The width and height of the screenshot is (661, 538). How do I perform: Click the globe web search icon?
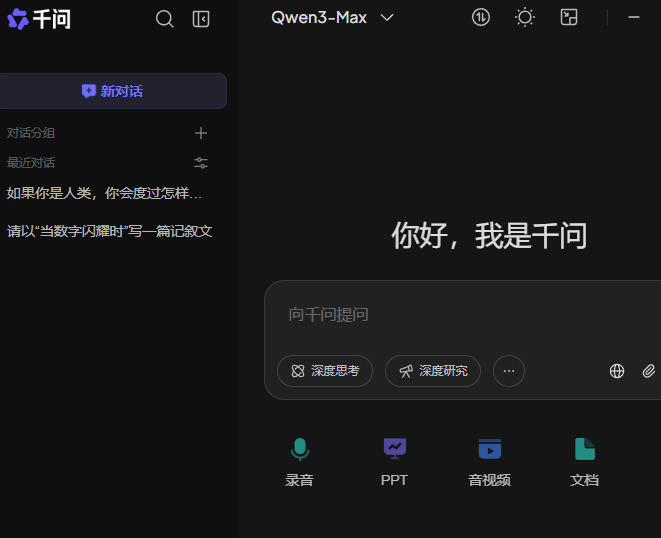click(x=617, y=371)
